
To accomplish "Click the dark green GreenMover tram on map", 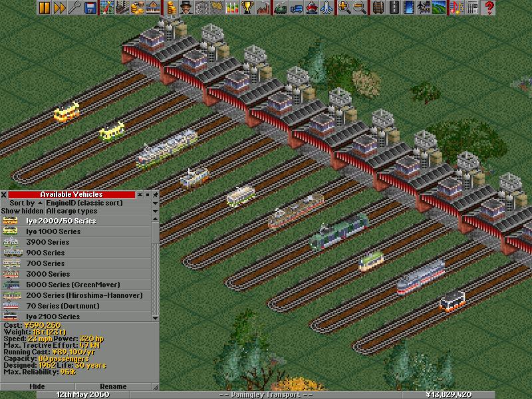I will coord(338,231).
